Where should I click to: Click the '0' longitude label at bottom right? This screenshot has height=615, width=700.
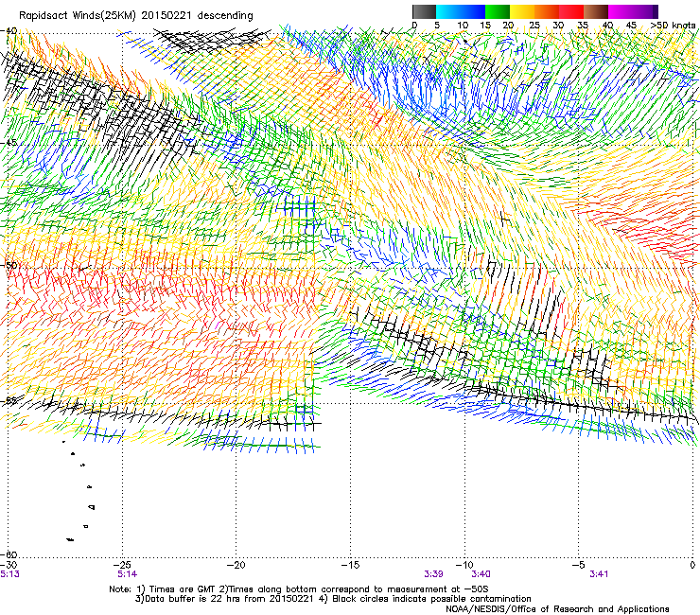tap(692, 566)
